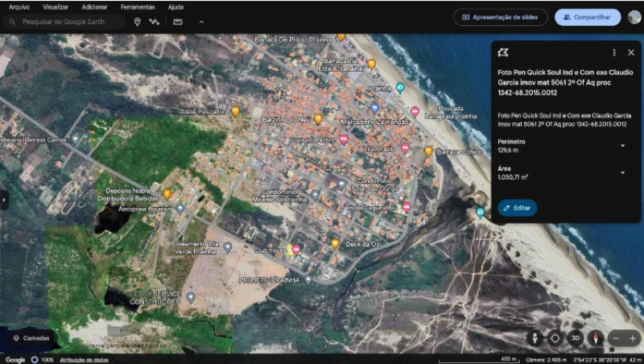Click the Pousada Nobre pink pin
Image resolution: width=644 pixels, height=364 pixels.
pyautogui.click(x=344, y=139)
